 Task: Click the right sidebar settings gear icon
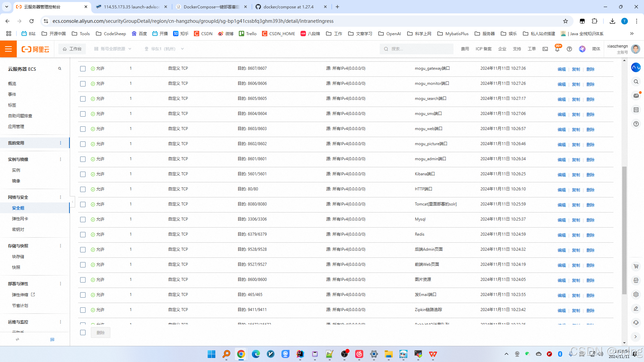(636, 295)
